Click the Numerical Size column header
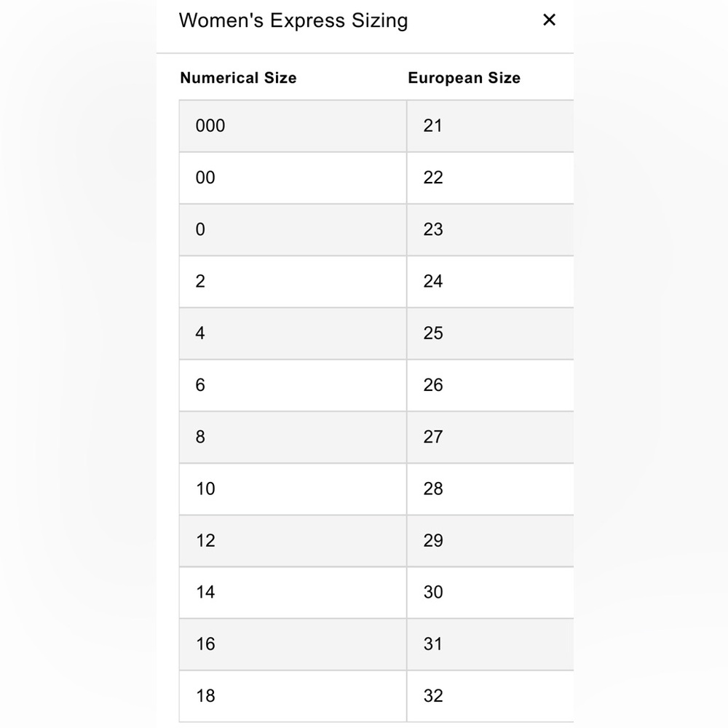Screen dimensions: 728x728 point(238,78)
